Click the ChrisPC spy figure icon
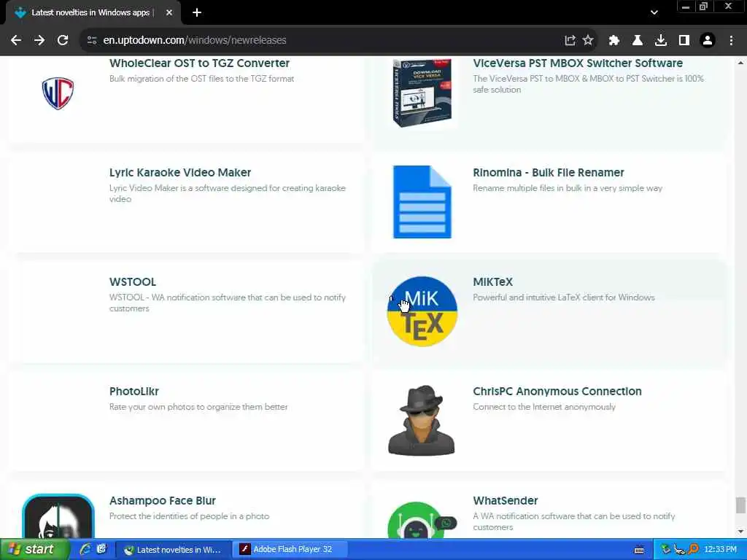This screenshot has height=560, width=747. pyautogui.click(x=422, y=421)
